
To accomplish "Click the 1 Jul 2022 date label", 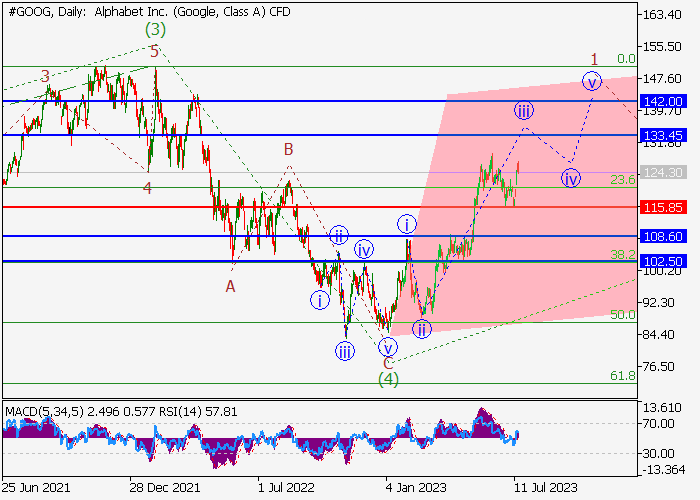I will tap(287, 487).
